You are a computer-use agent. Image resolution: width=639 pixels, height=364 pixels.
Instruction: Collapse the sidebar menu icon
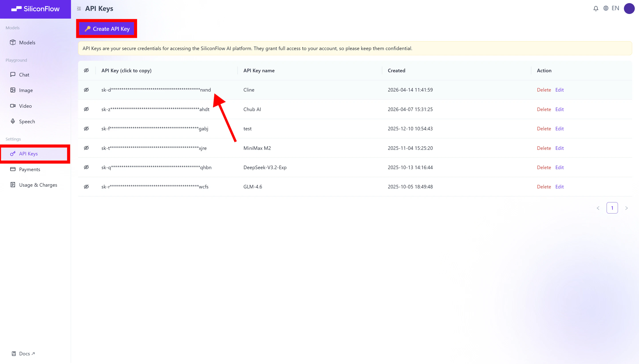pyautogui.click(x=79, y=9)
